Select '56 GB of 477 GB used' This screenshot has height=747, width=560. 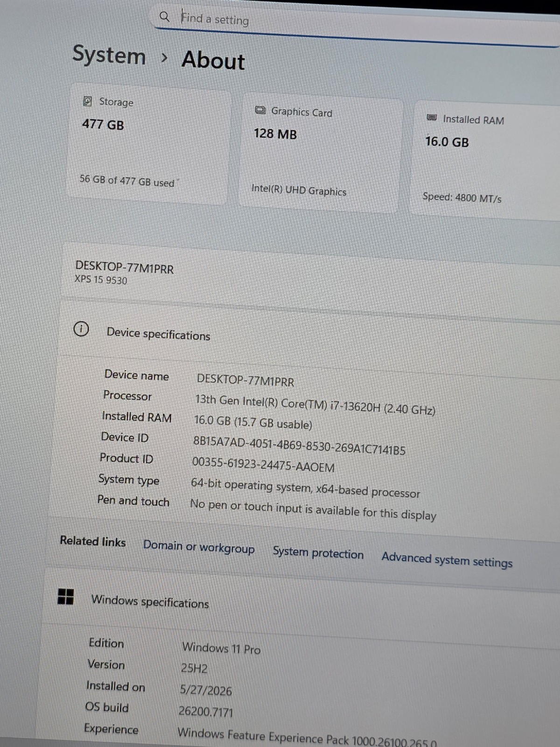pyautogui.click(x=127, y=181)
